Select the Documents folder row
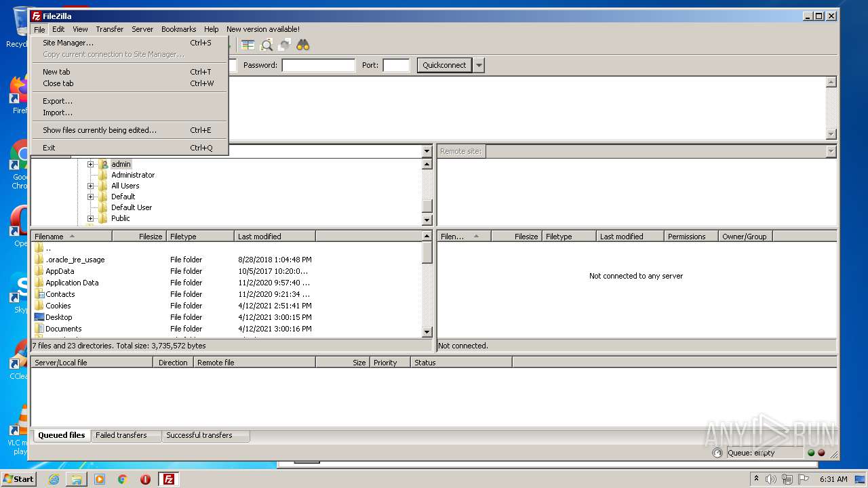This screenshot has height=488, width=868. click(173, 329)
